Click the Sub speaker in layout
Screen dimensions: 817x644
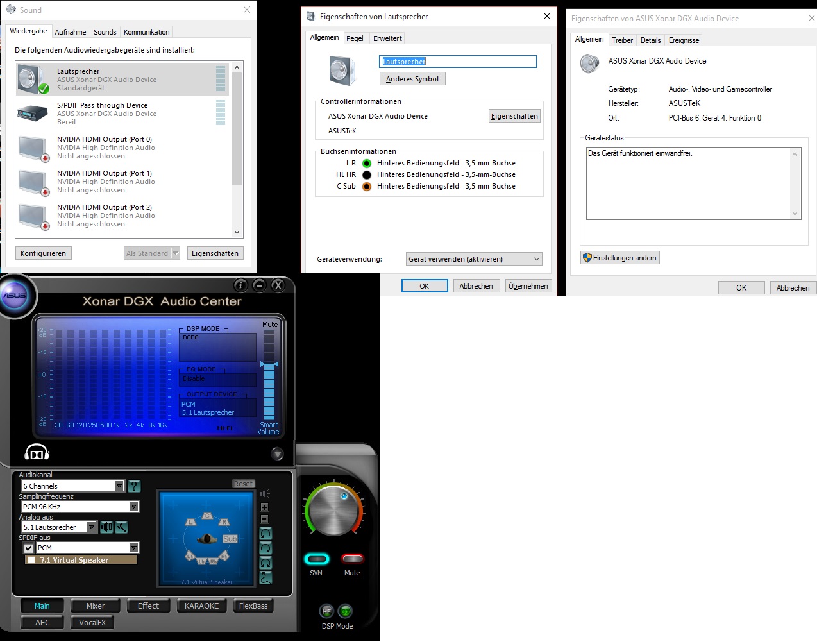click(230, 539)
